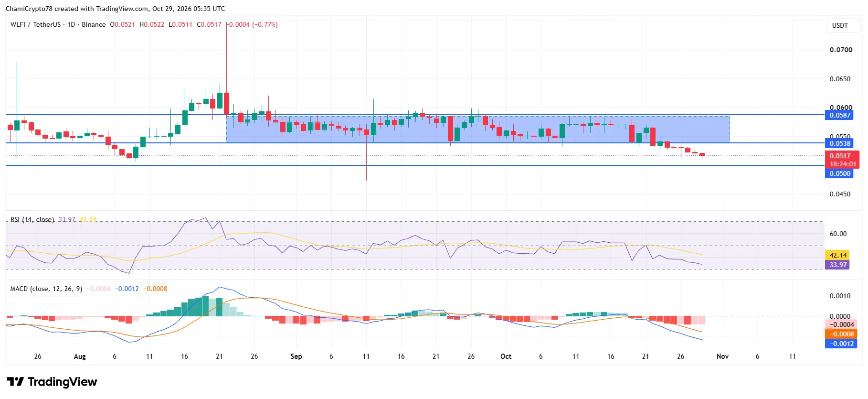Click the orange -0.0008 MACD axis label
868x399 pixels.
click(841, 334)
